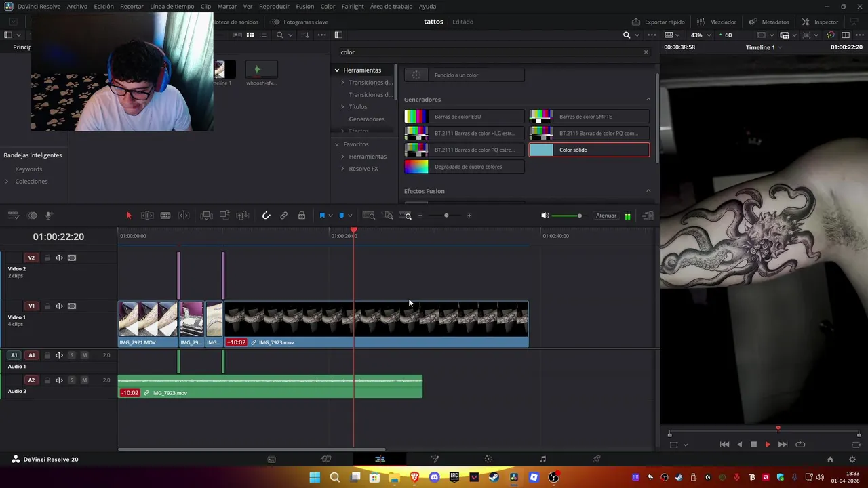Open timeline view options icon
This screenshot has width=868, height=488.
coord(13,216)
